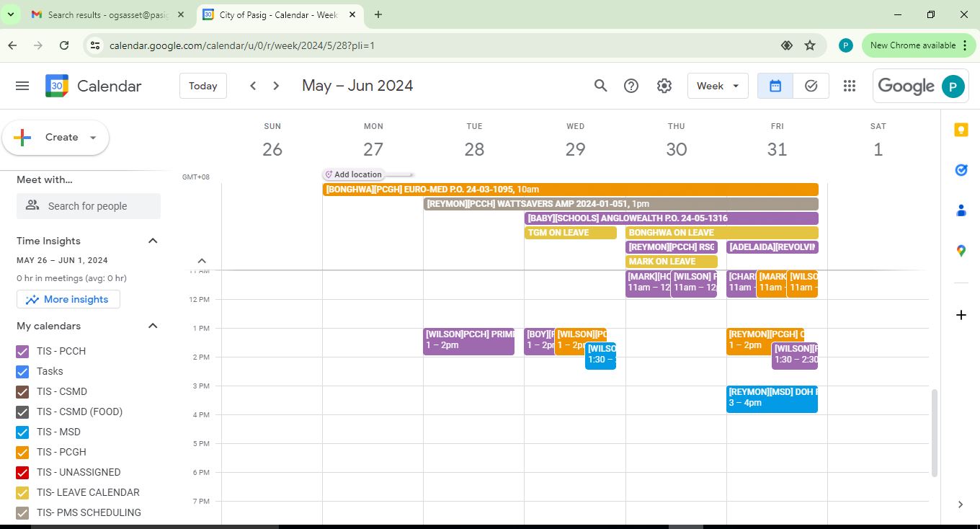Open Chrome tab search dropdown arrow
The width and height of the screenshot is (980, 529).
(11, 14)
